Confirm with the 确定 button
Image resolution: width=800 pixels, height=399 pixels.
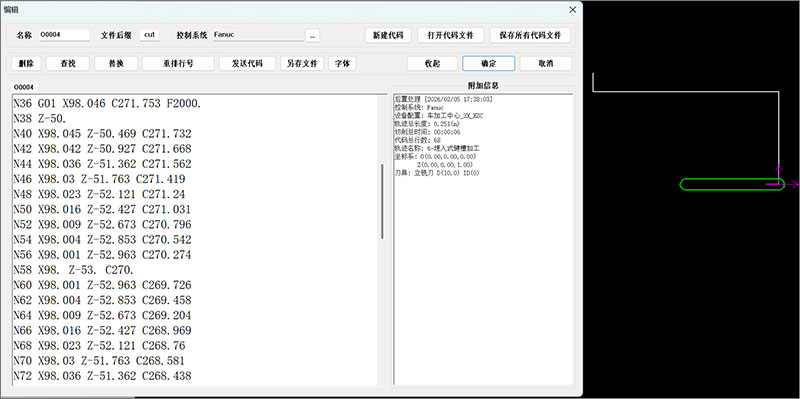click(488, 63)
